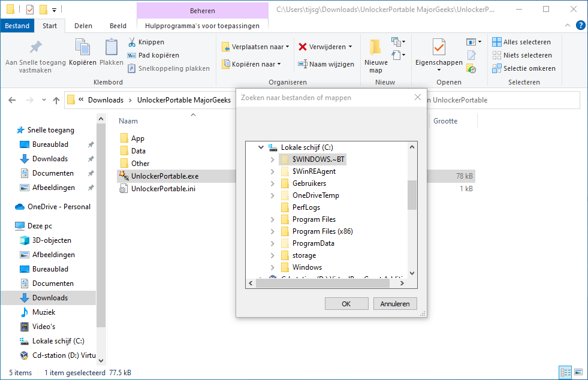The width and height of the screenshot is (588, 380).
Task: Open the Bestand menu tab
Action: (x=17, y=26)
